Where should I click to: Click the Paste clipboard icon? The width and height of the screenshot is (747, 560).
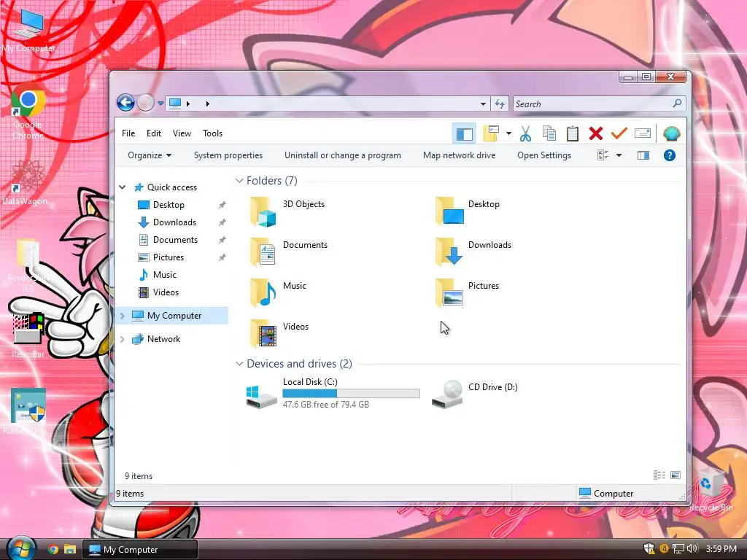pos(572,133)
